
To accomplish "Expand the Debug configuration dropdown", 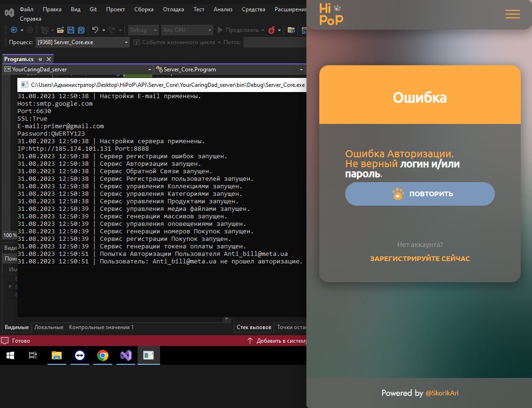I will click(143, 30).
